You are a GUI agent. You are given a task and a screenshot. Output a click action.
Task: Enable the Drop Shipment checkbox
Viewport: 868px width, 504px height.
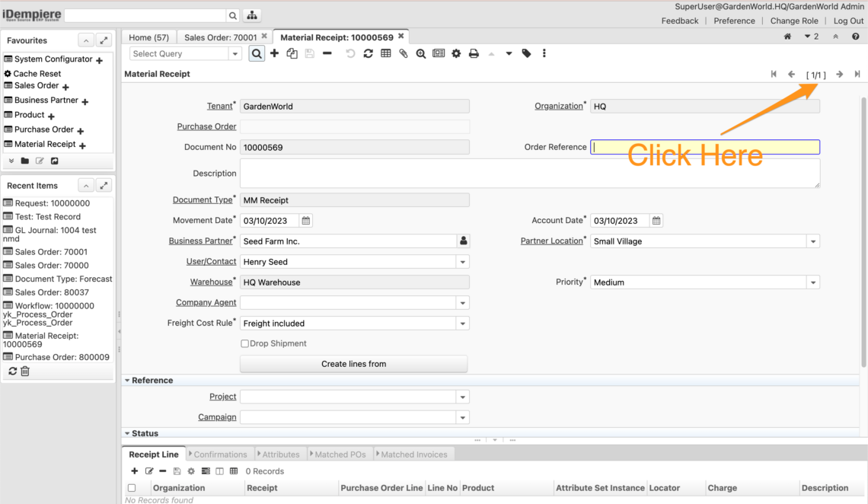(244, 343)
